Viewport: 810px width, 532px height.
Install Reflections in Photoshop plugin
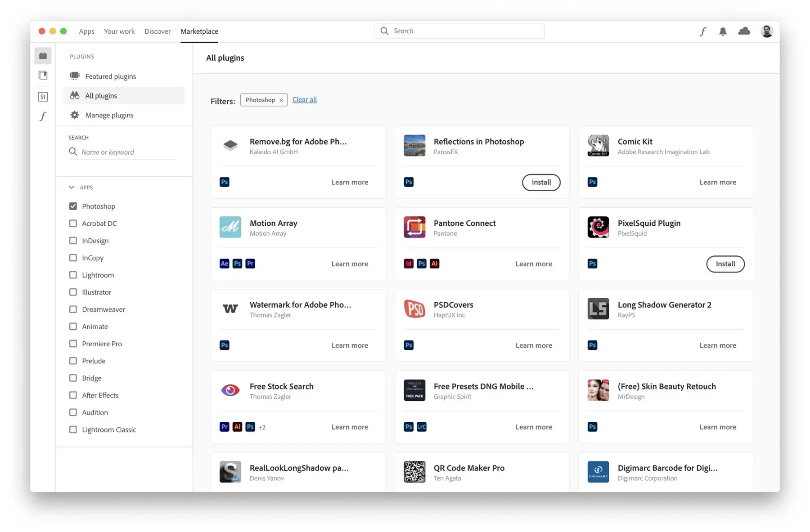click(541, 182)
